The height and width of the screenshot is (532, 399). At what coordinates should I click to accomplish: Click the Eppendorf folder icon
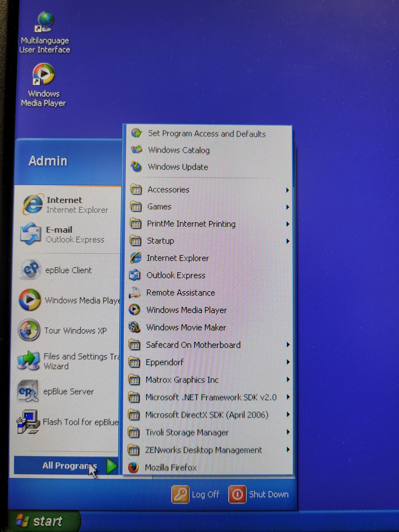134,362
